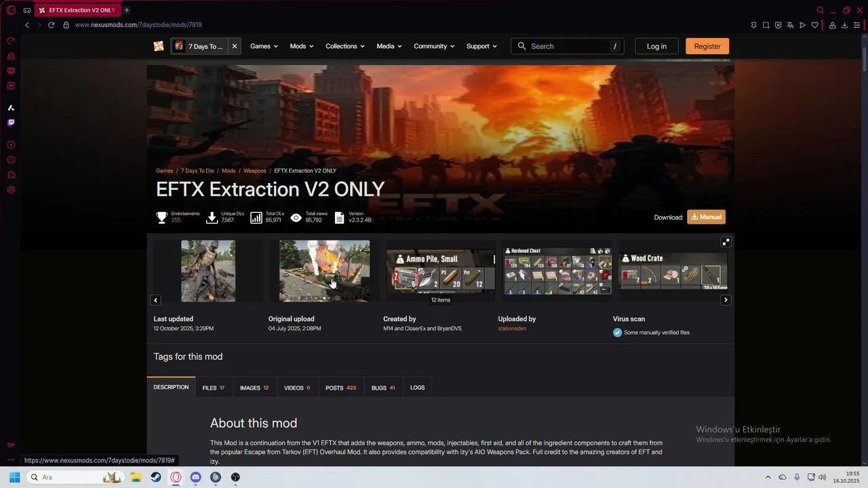Viewport: 868px width, 488px height.
Task: Open the Easy Setup sliders icon
Action: tap(856, 25)
